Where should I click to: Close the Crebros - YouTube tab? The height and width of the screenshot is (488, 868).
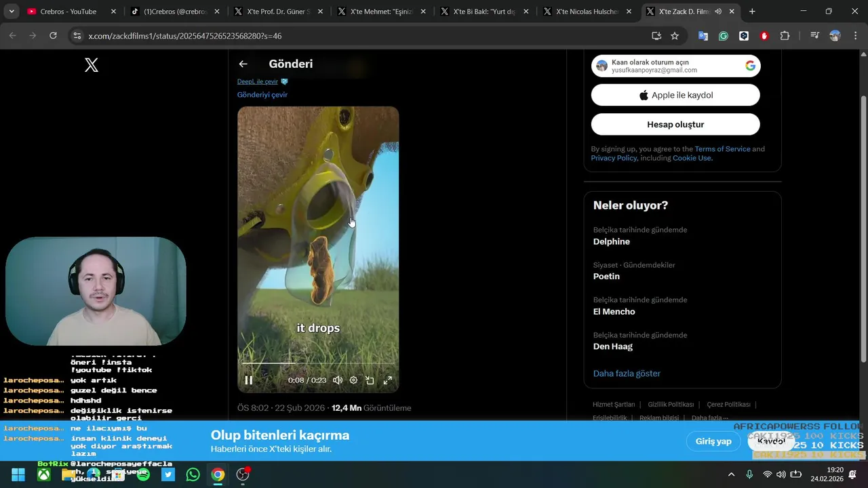pyautogui.click(x=113, y=12)
